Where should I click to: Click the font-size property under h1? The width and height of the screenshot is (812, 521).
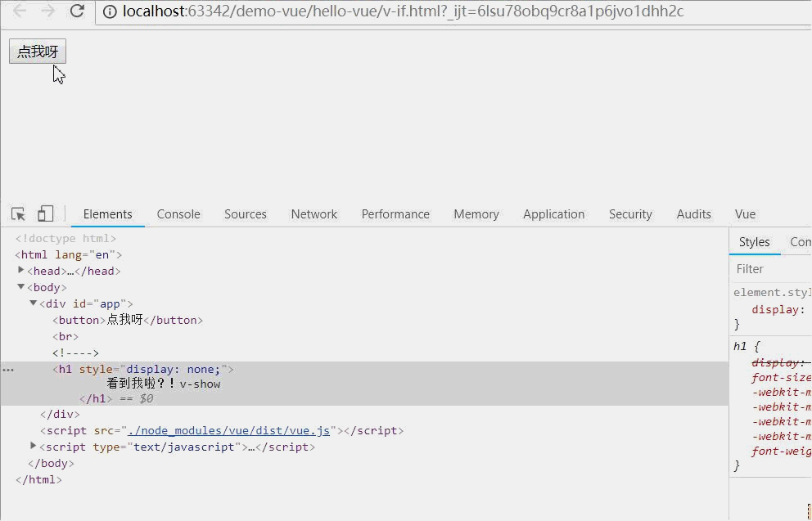pyautogui.click(x=781, y=378)
